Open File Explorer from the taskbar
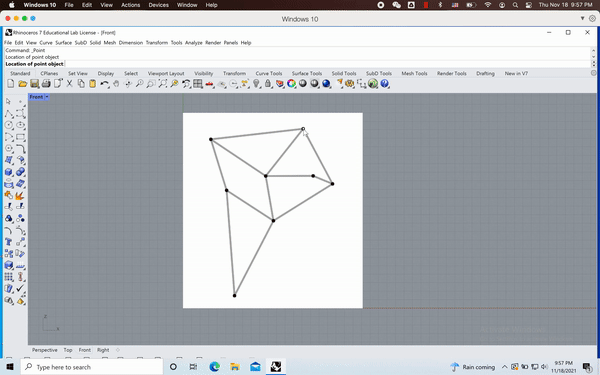The width and height of the screenshot is (600, 375). 235,367
